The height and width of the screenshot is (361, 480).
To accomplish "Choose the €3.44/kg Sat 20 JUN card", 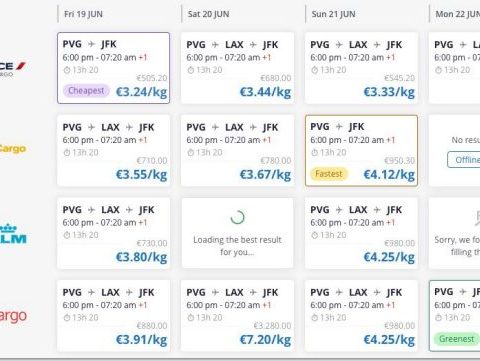I will point(237,68).
